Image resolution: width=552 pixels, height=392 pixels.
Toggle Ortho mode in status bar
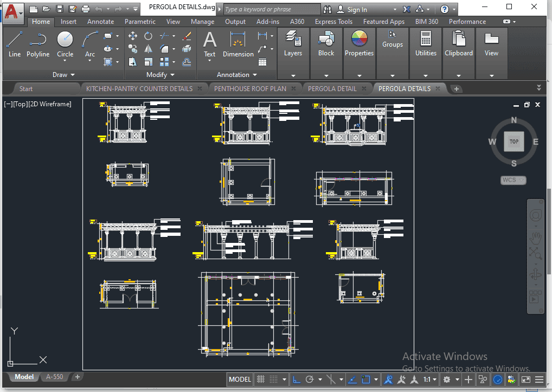click(297, 380)
